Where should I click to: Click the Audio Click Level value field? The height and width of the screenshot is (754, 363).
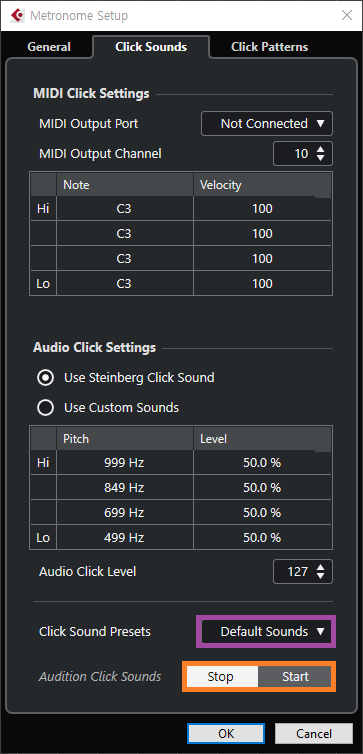coord(293,571)
